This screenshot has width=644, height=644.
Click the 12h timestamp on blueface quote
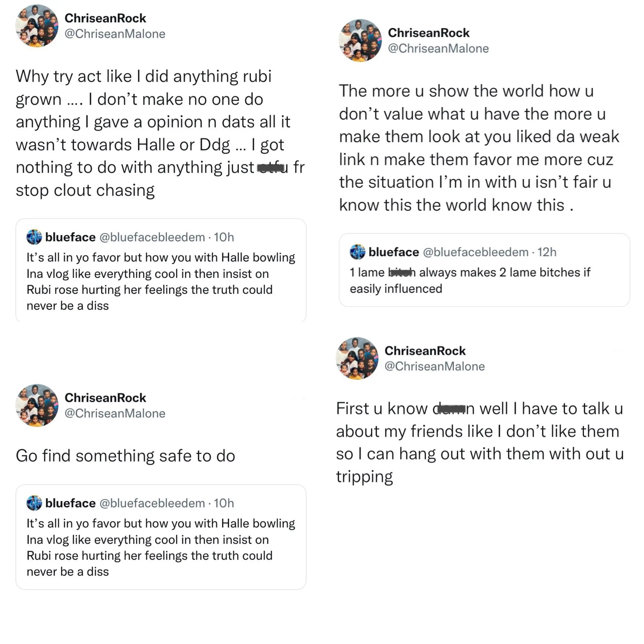tap(547, 252)
